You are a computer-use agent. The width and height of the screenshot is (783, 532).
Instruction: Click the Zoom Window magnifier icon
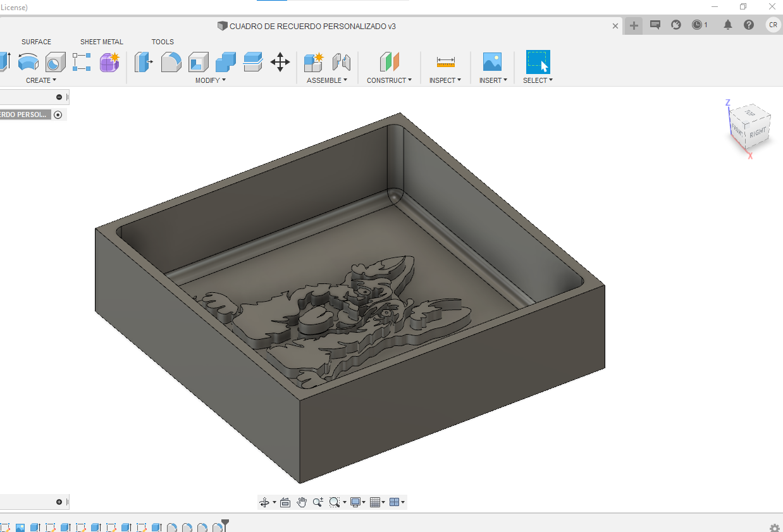pyautogui.click(x=335, y=502)
